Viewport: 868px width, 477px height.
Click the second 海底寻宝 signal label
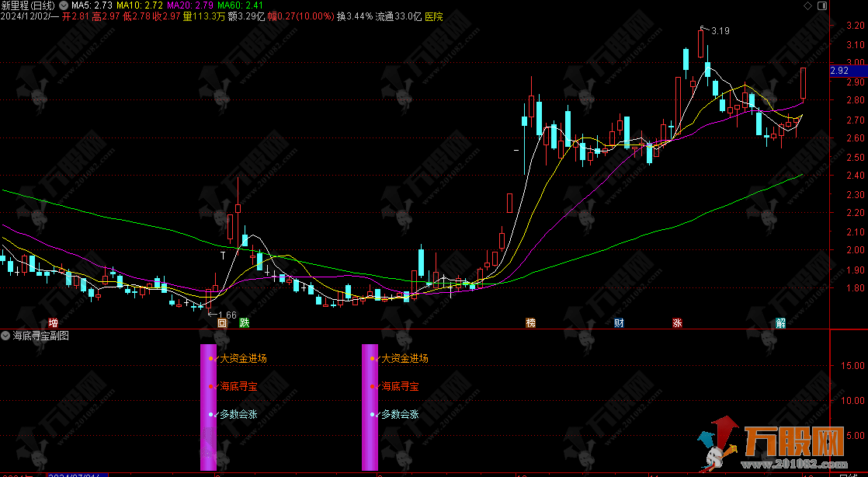(x=401, y=386)
